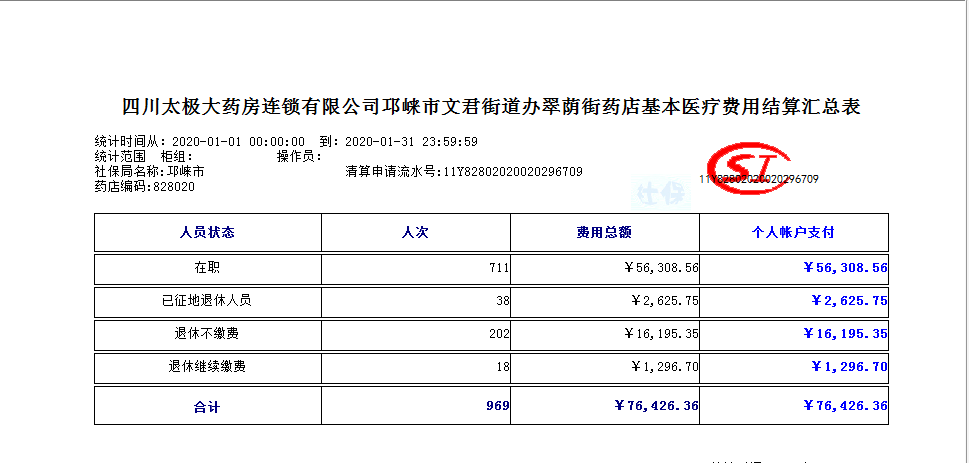Screen dimensions: 969x463
Task: Click the 已征地退休人员 row label
Action: 207,301
